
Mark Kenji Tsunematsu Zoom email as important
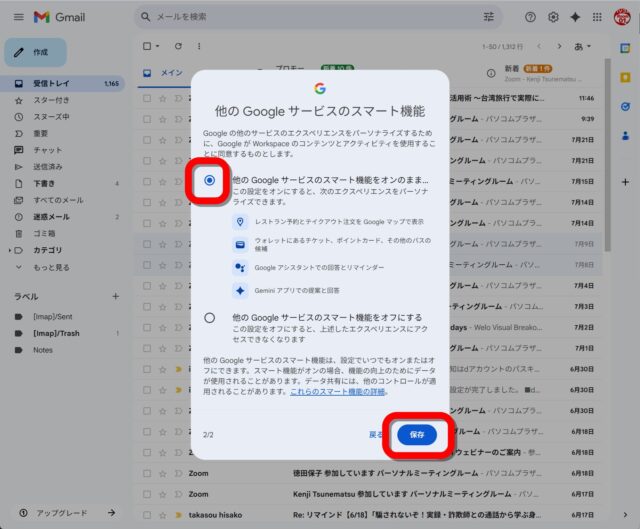(x=178, y=494)
